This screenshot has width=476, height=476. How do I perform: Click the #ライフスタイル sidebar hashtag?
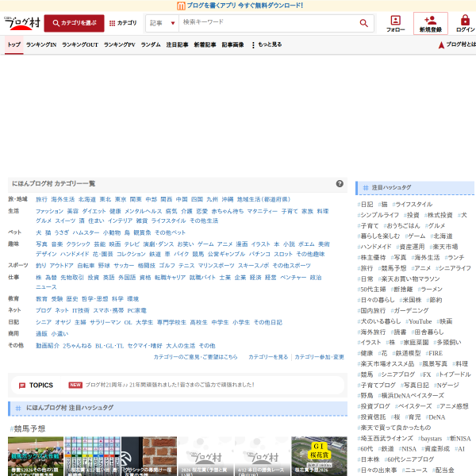point(413,205)
